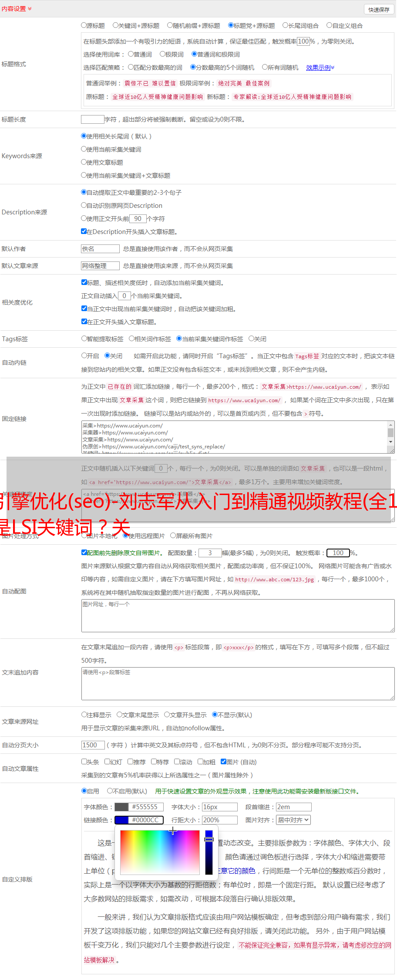Open the 效果示例 link
Screen dimensions: 397x980
(320, 68)
